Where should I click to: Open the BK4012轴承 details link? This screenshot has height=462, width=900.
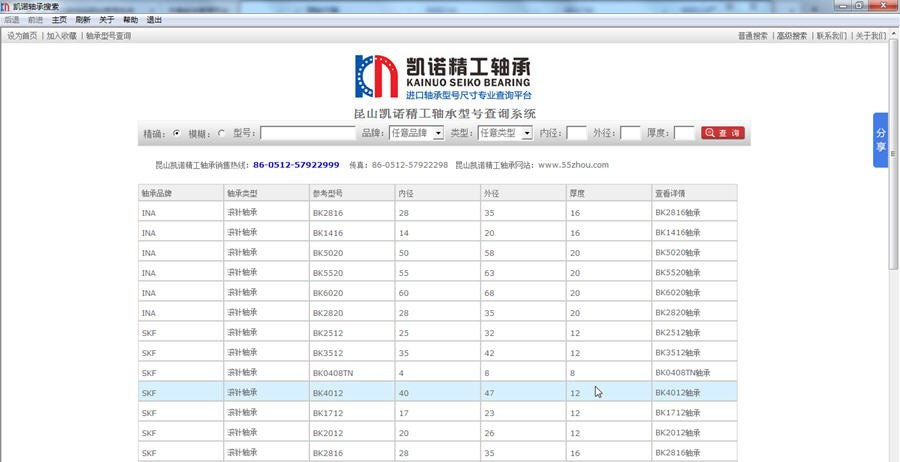point(677,393)
